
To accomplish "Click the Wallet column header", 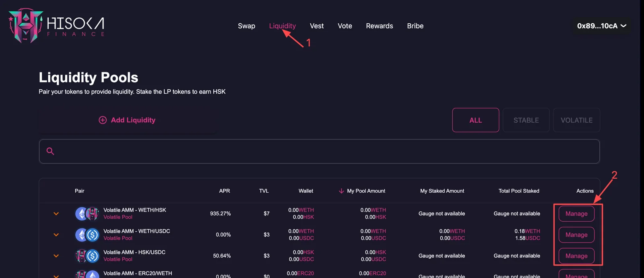I will tap(306, 191).
